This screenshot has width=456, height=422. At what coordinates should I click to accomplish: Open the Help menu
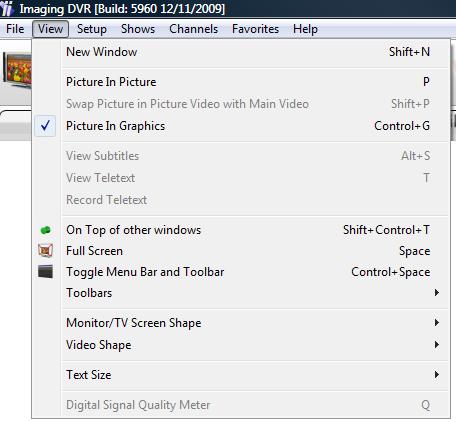point(305,29)
